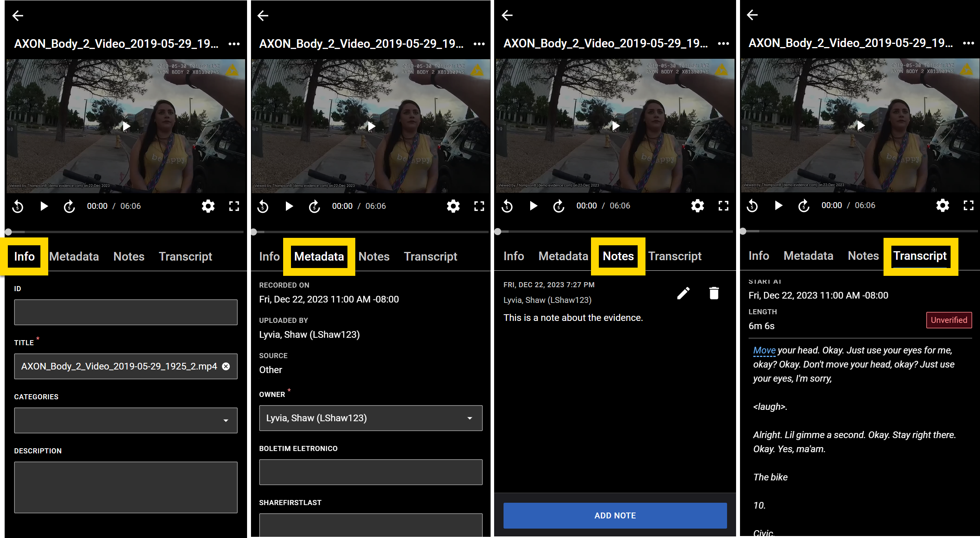
Task: Rewind 5 seconds in Info-highlighted panel
Action: pos(18,206)
